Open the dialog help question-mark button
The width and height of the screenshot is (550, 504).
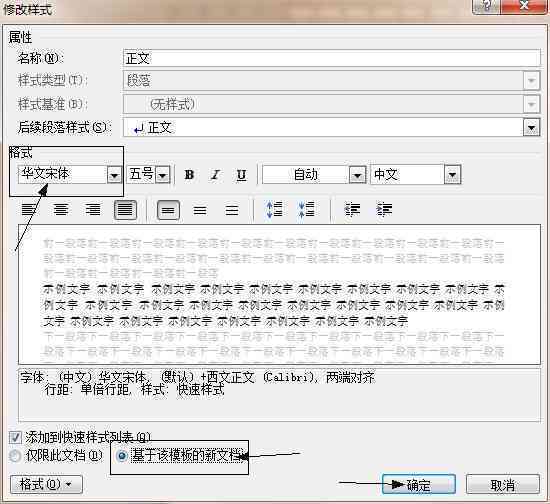click(487, 6)
